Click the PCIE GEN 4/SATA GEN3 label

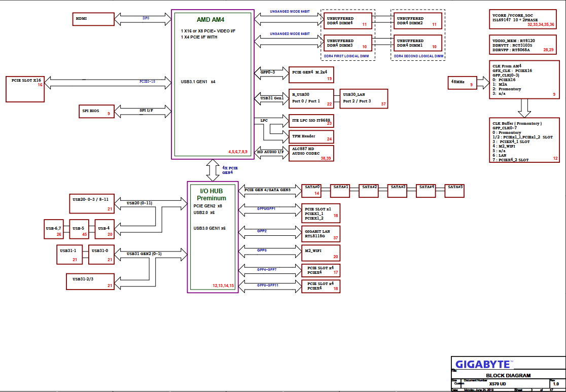(267, 190)
